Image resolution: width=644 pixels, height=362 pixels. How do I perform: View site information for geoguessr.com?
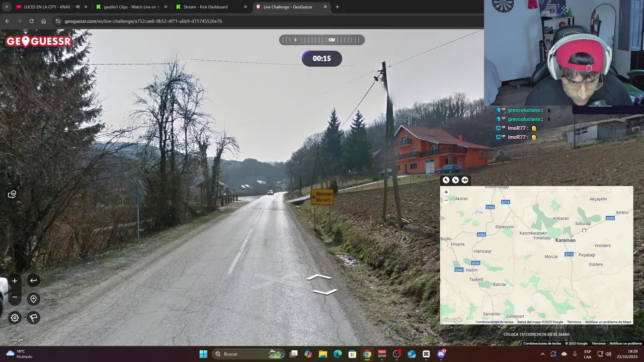[58, 21]
